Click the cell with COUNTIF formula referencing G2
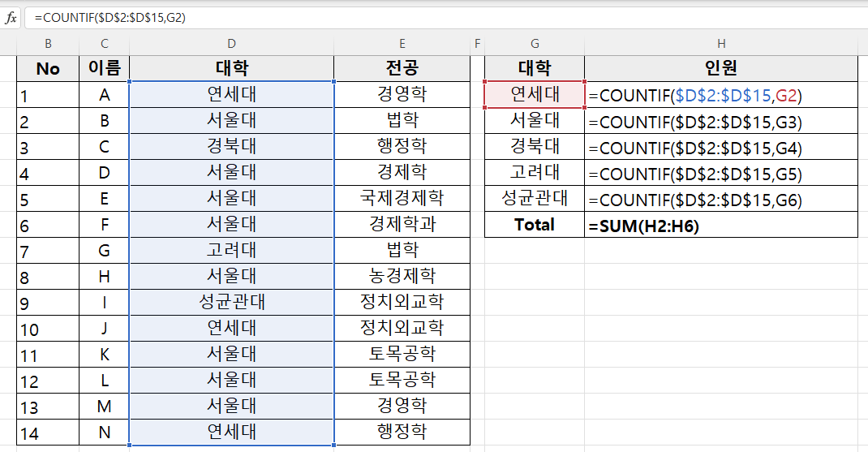The height and width of the screenshot is (452, 868). pos(720,95)
